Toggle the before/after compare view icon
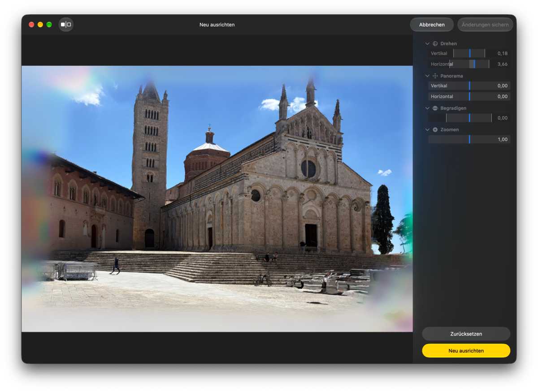This screenshot has width=538, height=392. [x=66, y=25]
